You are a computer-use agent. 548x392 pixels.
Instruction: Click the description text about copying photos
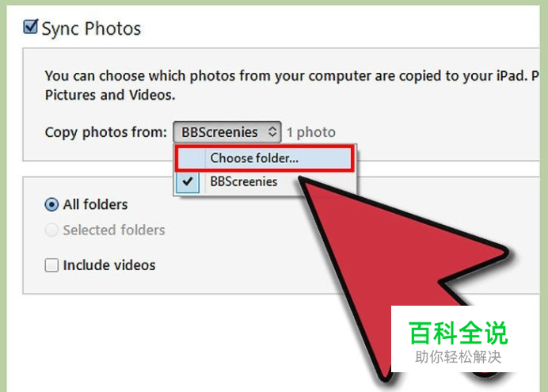(x=292, y=86)
